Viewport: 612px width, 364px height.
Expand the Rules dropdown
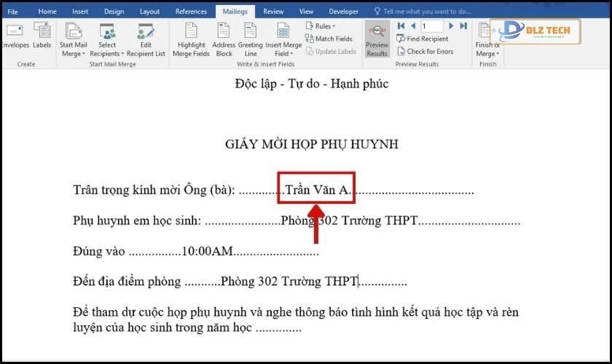coord(322,26)
